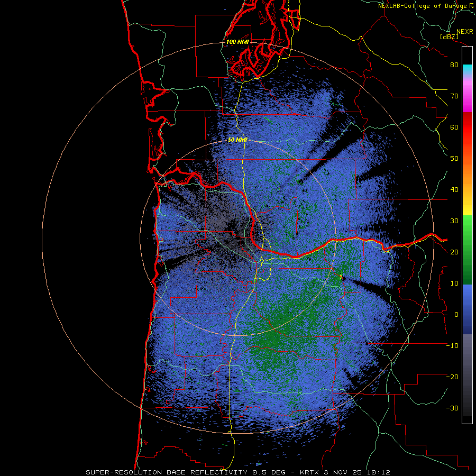Select the -20 value on dBZ scale

[452, 377]
